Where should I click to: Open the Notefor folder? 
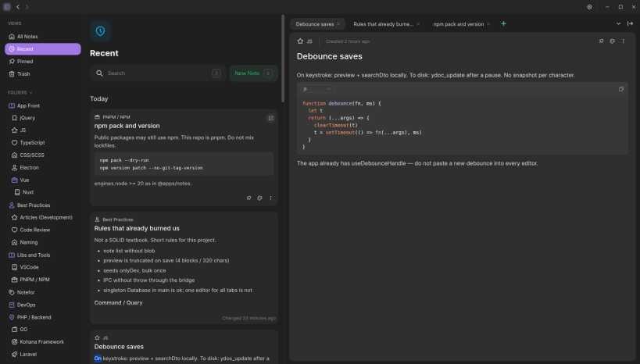click(42, 293)
